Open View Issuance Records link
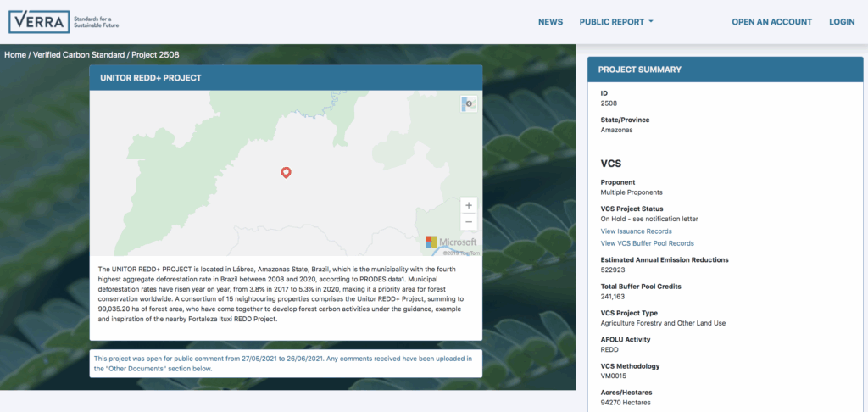 point(636,231)
